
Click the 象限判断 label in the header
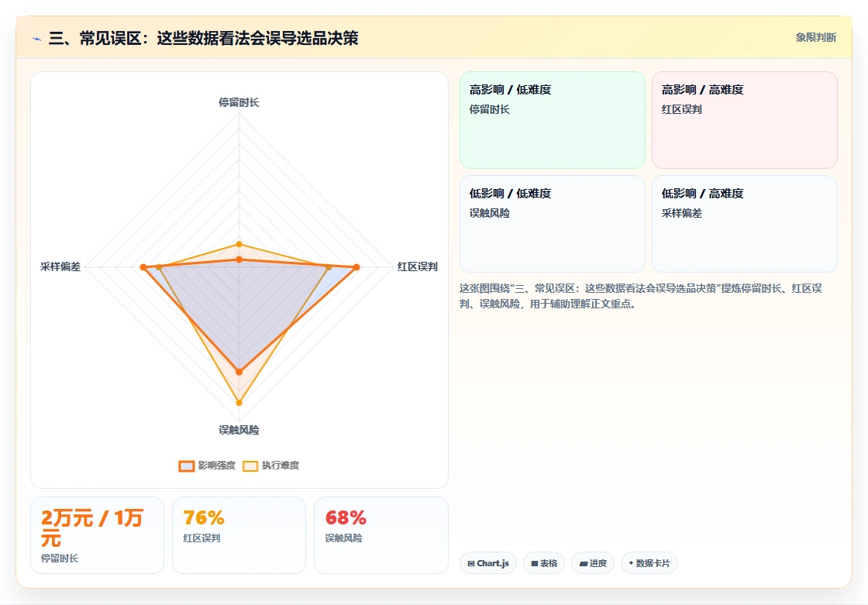(815, 38)
